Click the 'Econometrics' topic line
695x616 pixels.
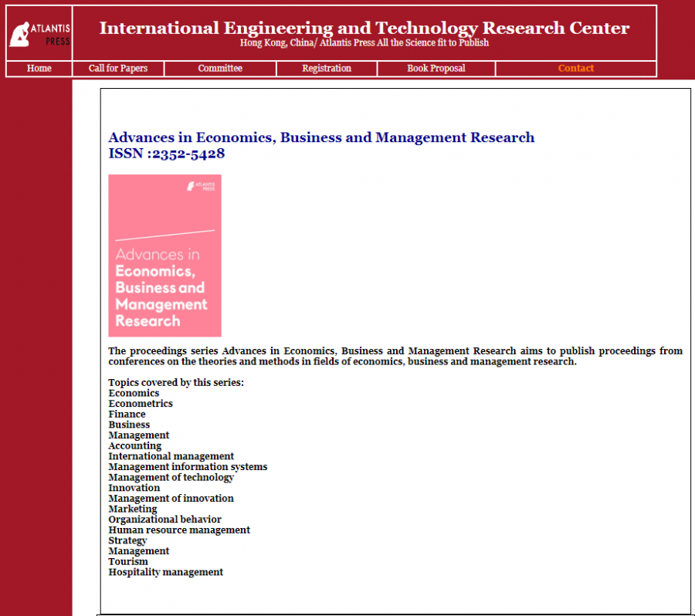pos(141,404)
